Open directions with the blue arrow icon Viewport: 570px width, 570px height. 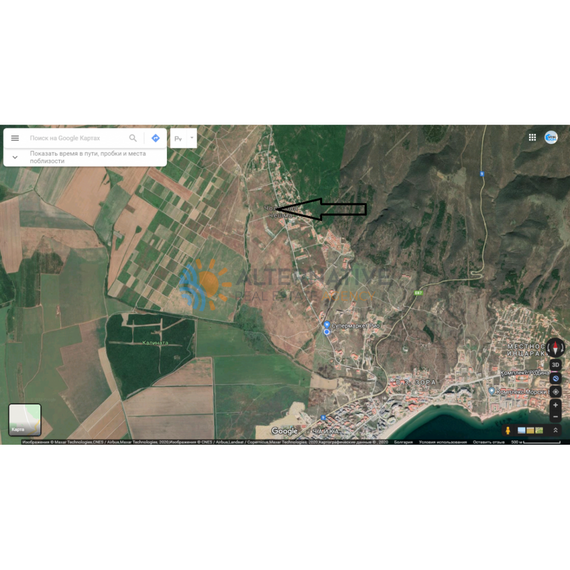pyautogui.click(x=156, y=138)
